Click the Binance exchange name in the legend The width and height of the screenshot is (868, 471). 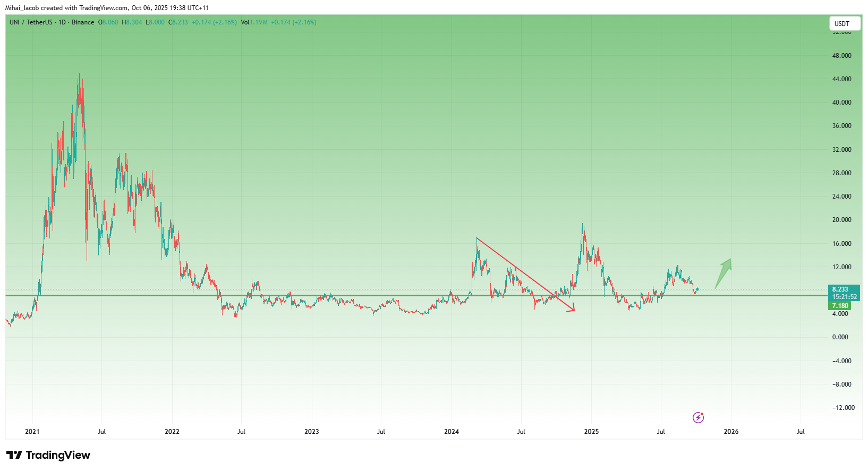(x=83, y=22)
